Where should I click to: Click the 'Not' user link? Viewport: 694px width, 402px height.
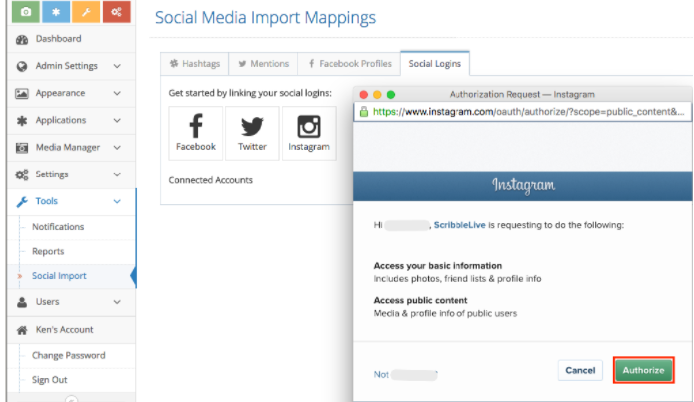coord(381,375)
